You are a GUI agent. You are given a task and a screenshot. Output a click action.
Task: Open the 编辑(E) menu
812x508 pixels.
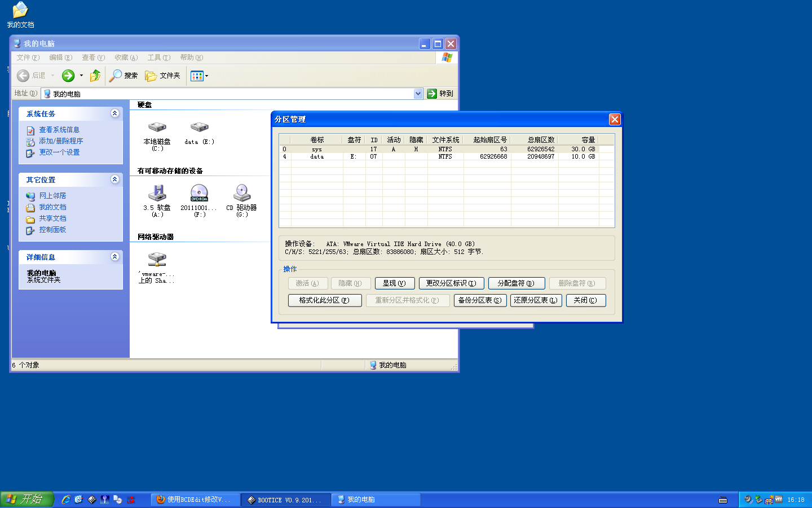pyautogui.click(x=60, y=58)
